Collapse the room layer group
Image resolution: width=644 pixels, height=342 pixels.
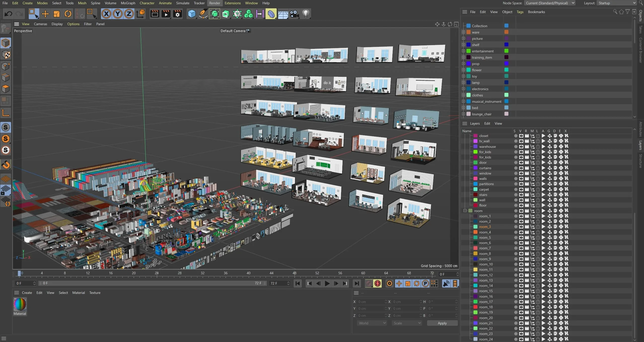[465, 211]
